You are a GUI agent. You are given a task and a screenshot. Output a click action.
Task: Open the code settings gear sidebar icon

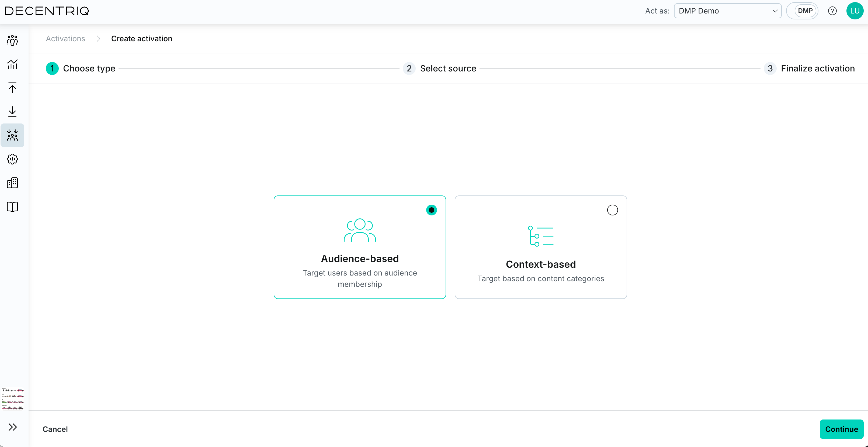click(12, 159)
